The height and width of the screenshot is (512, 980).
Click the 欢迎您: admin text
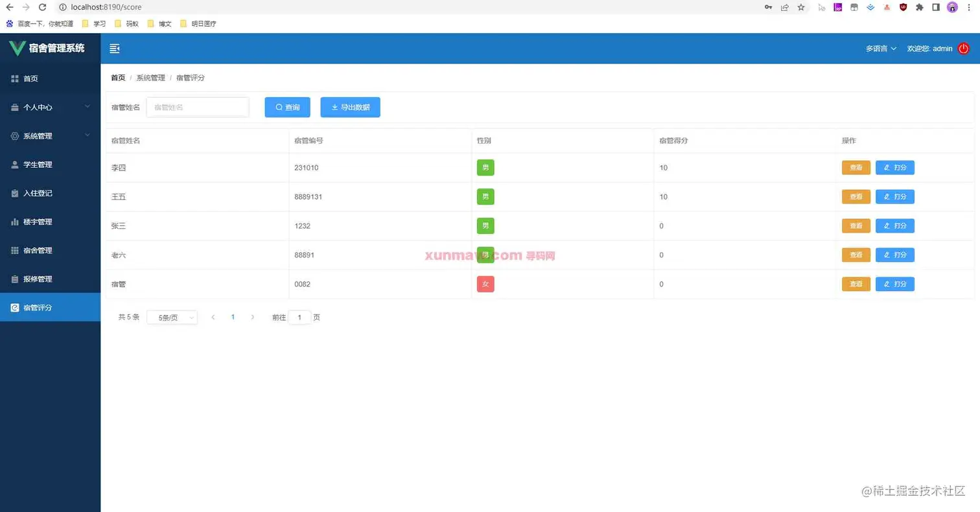[929, 49]
